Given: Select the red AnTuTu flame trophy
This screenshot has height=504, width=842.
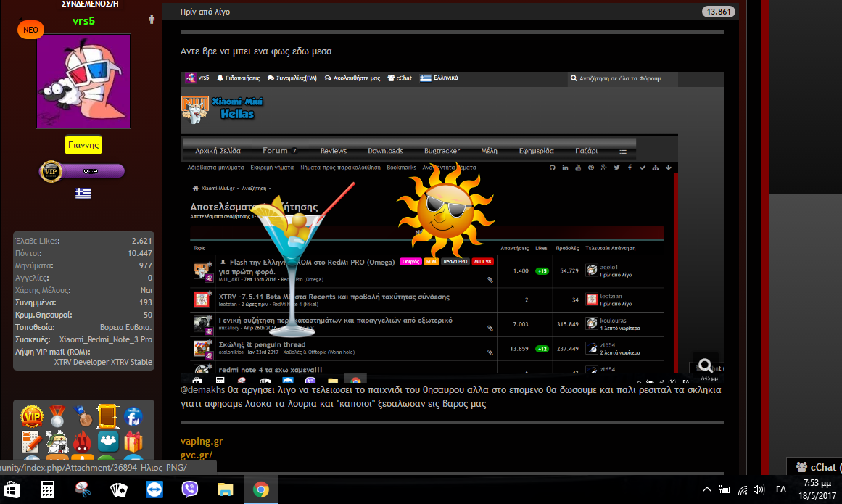Looking at the screenshot, I should coord(82,442).
